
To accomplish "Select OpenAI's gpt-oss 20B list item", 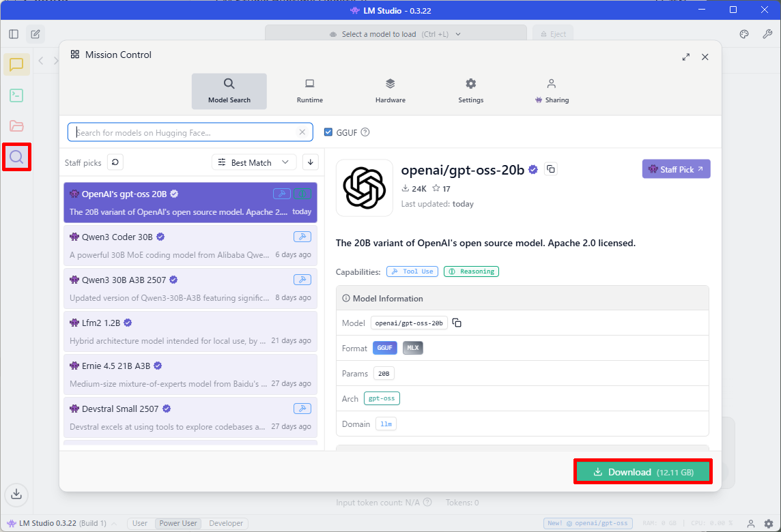I will [x=190, y=203].
